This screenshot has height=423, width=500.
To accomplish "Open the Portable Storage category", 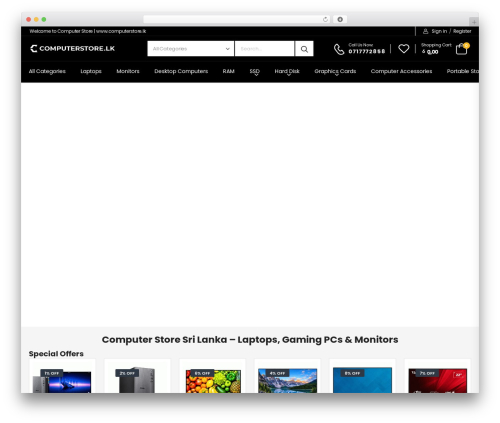I will [463, 71].
